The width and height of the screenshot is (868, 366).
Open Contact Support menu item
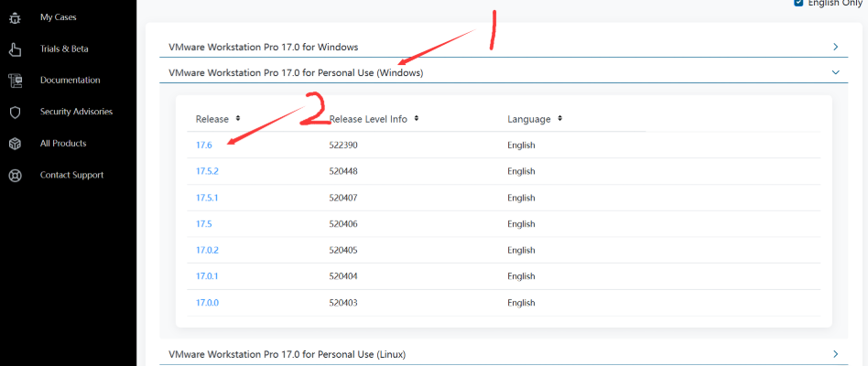72,175
